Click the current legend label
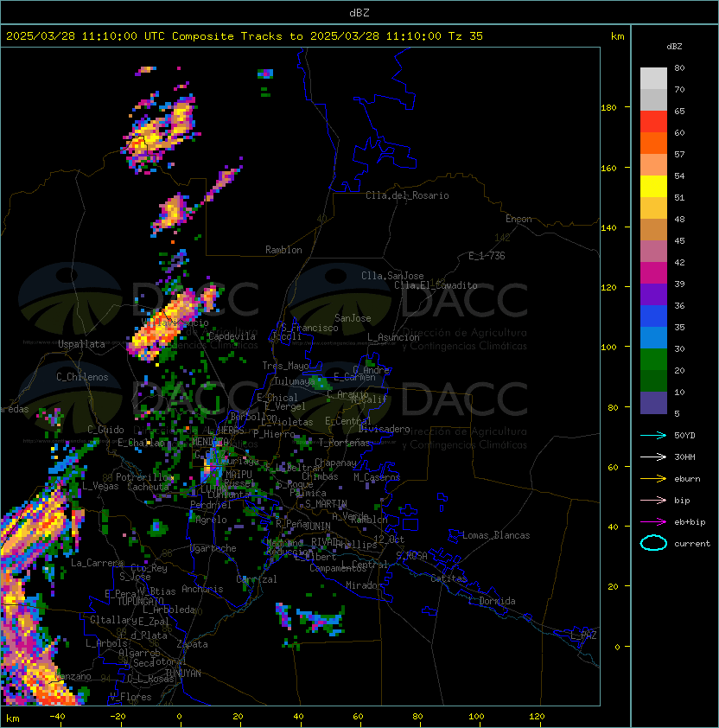 pyautogui.click(x=692, y=544)
